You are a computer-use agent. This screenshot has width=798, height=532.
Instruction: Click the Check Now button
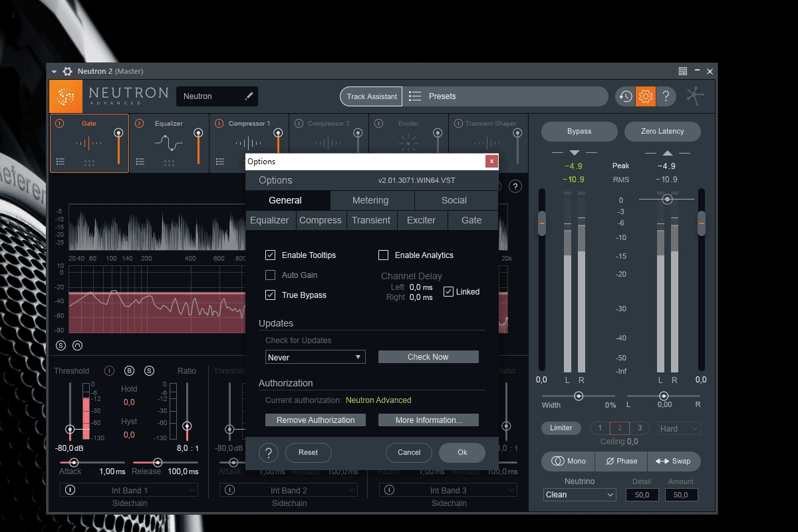tap(428, 357)
